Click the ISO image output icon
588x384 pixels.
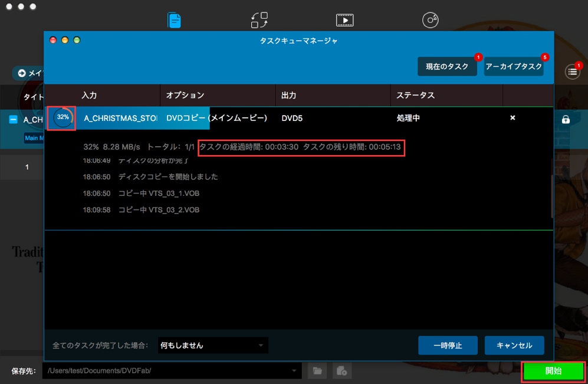point(341,371)
